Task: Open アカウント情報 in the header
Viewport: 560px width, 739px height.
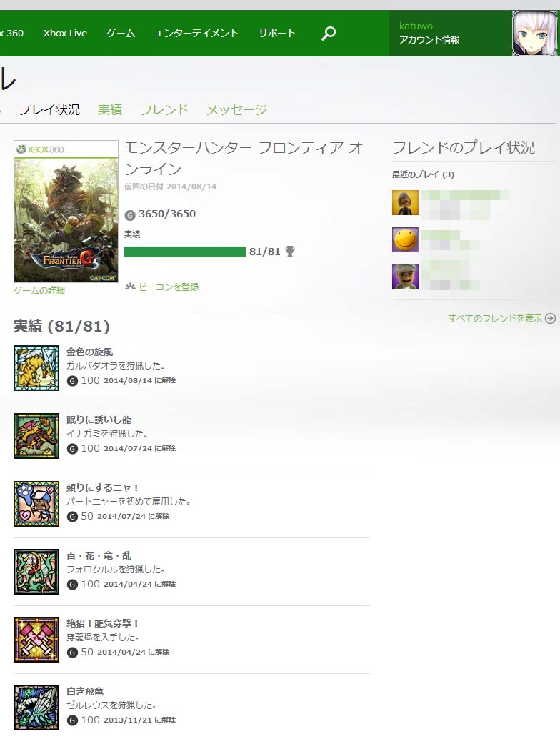Action: click(x=429, y=39)
